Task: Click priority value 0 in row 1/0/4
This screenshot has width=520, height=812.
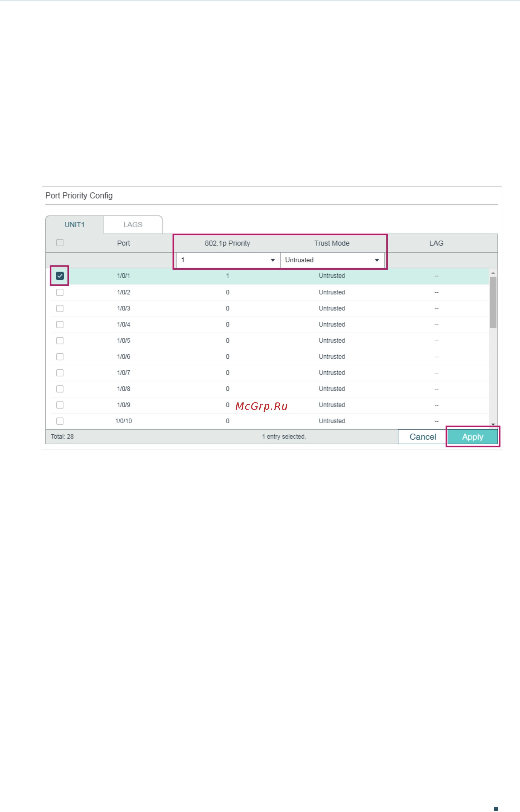Action: [x=228, y=324]
